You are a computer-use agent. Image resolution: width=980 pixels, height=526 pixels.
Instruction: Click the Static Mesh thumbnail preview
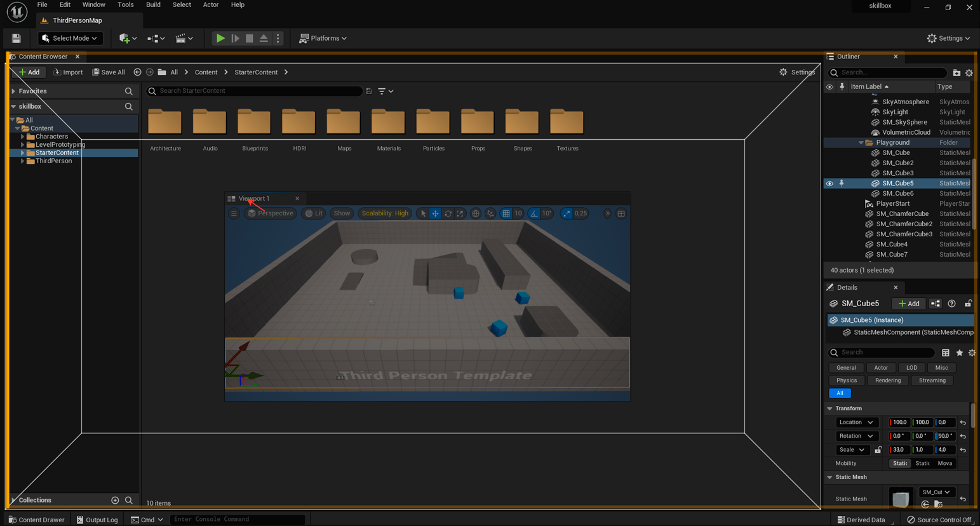point(900,499)
